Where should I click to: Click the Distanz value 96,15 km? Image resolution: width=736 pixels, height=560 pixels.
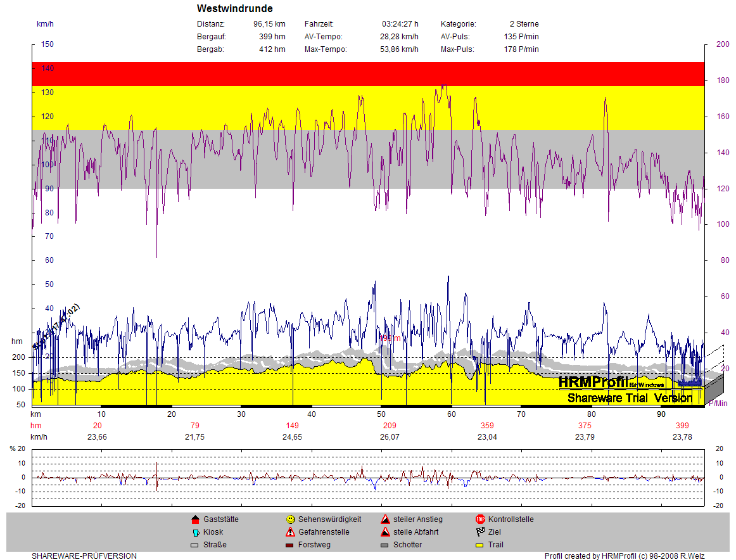click(269, 24)
